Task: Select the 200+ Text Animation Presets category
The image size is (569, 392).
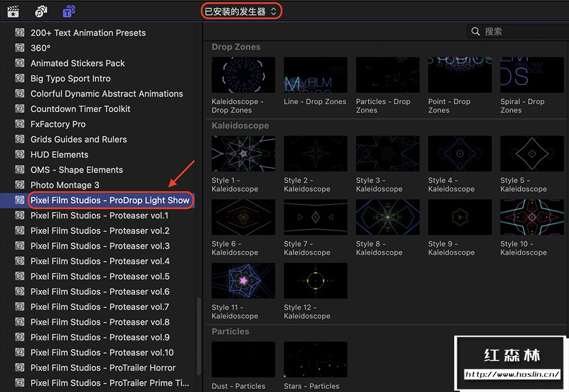Action: pos(88,33)
